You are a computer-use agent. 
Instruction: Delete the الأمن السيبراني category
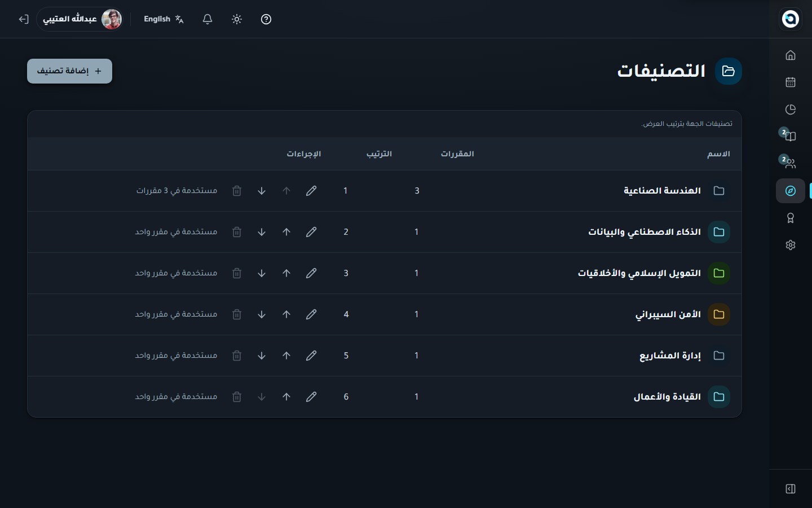pyautogui.click(x=237, y=314)
